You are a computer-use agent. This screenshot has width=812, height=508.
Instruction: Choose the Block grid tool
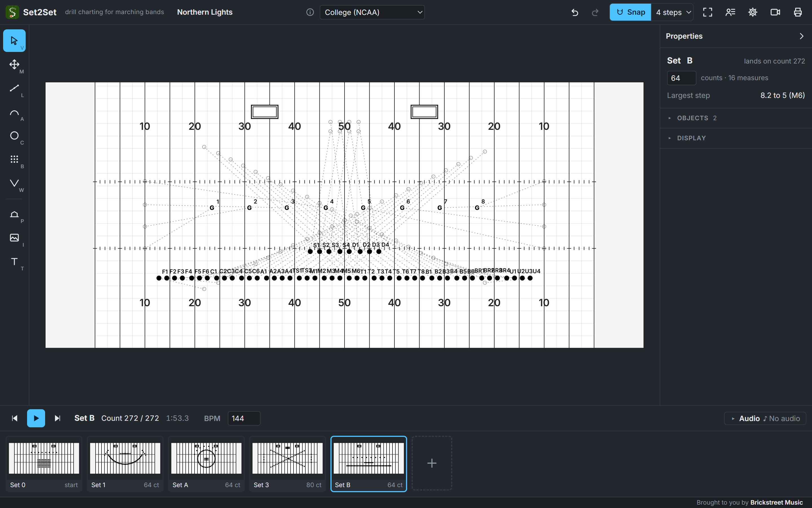click(x=14, y=159)
